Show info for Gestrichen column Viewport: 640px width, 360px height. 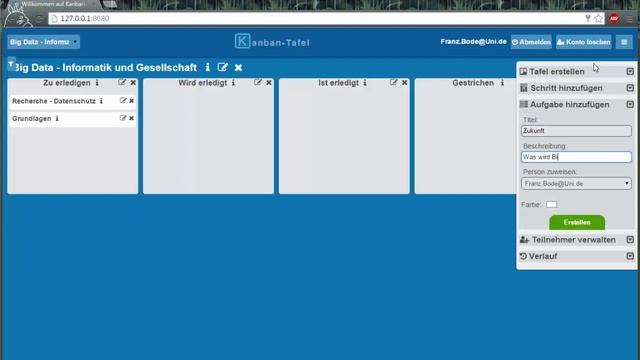(502, 83)
